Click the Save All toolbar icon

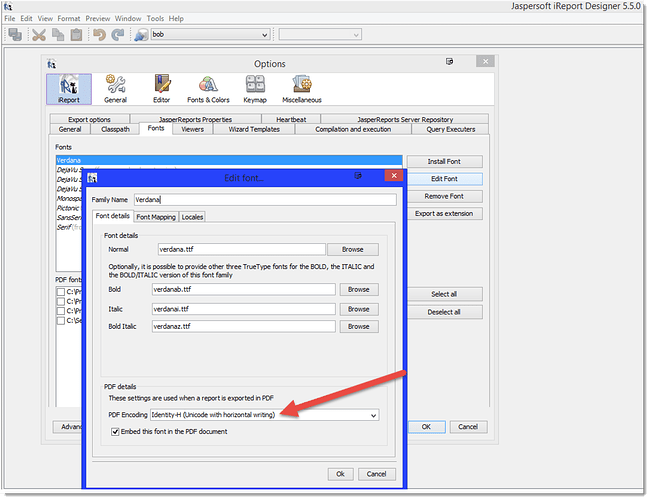15,34
